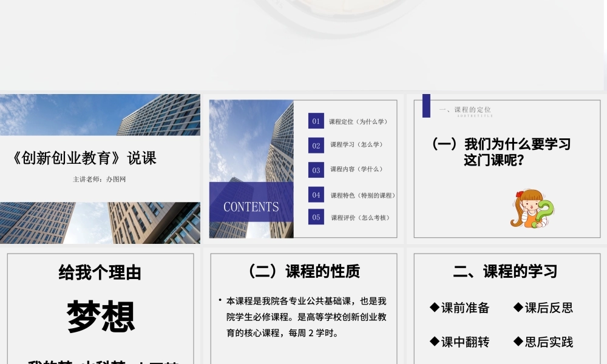This screenshot has height=364, width=607.
Task: Select the 课程特色（特别的课程）entry
Action: point(362,195)
